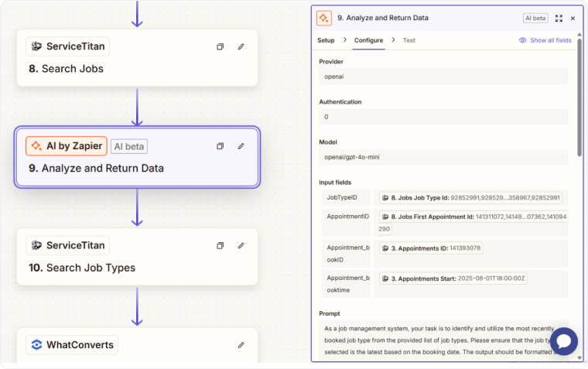Screen dimensions: 588x369
Task: Click the panel vertical scrollbar
Action: click(x=579, y=97)
